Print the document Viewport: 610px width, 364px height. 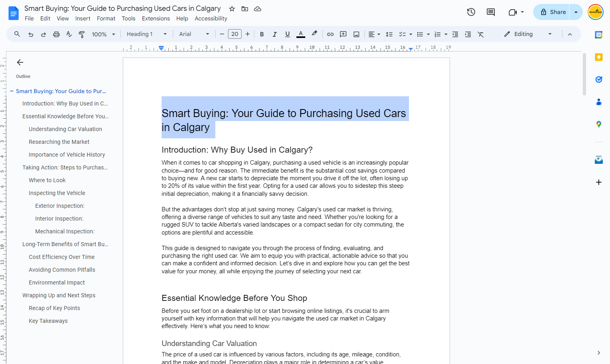click(56, 34)
